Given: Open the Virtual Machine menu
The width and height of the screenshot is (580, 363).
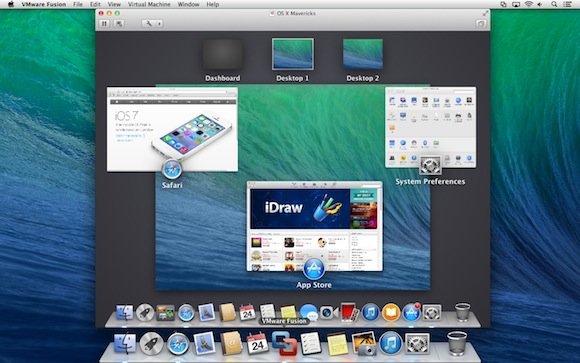Looking at the screenshot, I should click(149, 4).
